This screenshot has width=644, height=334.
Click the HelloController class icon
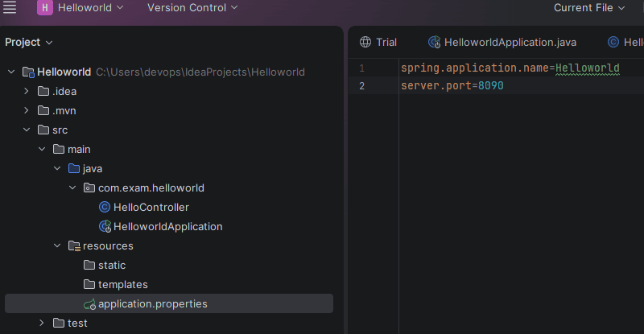tap(105, 207)
